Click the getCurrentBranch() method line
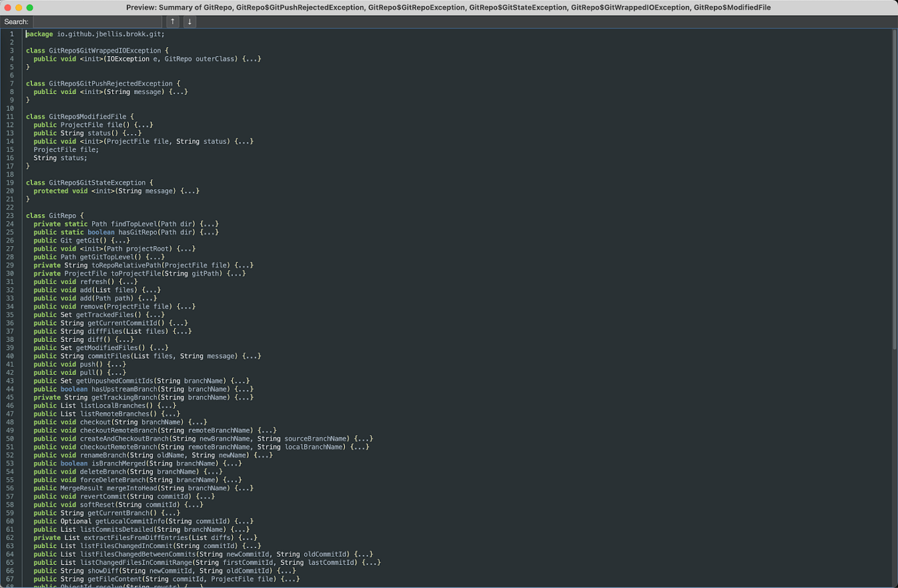 107,513
